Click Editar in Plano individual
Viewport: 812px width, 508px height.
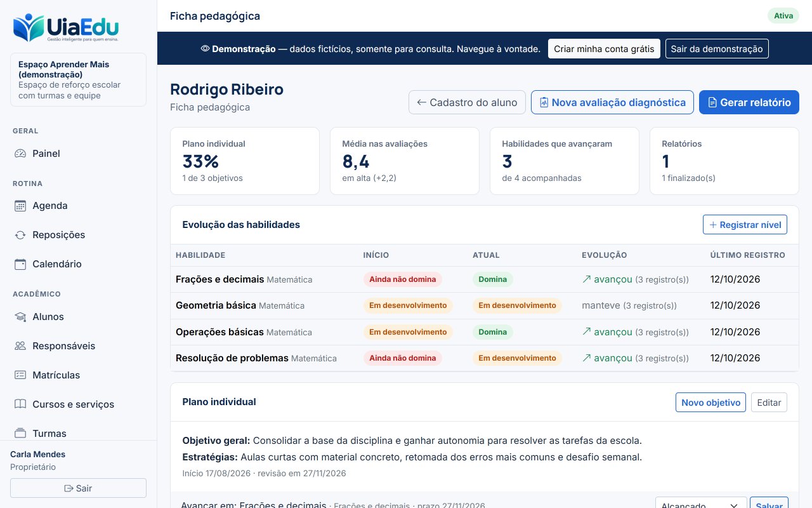(x=769, y=403)
